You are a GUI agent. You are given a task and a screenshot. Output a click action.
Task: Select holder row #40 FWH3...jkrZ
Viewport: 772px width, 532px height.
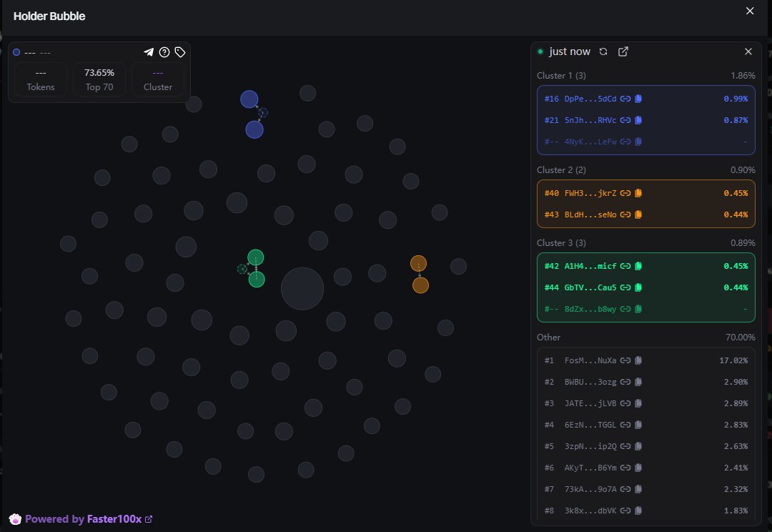point(646,193)
